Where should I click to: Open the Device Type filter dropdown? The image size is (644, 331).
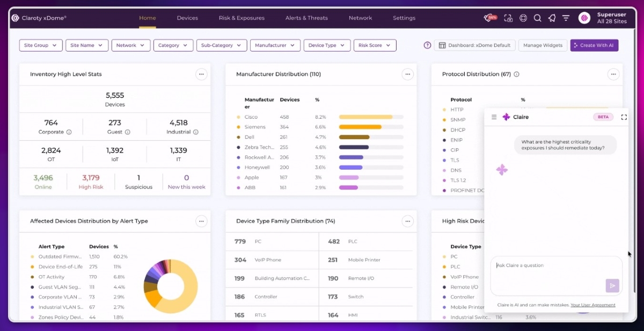click(x=327, y=45)
